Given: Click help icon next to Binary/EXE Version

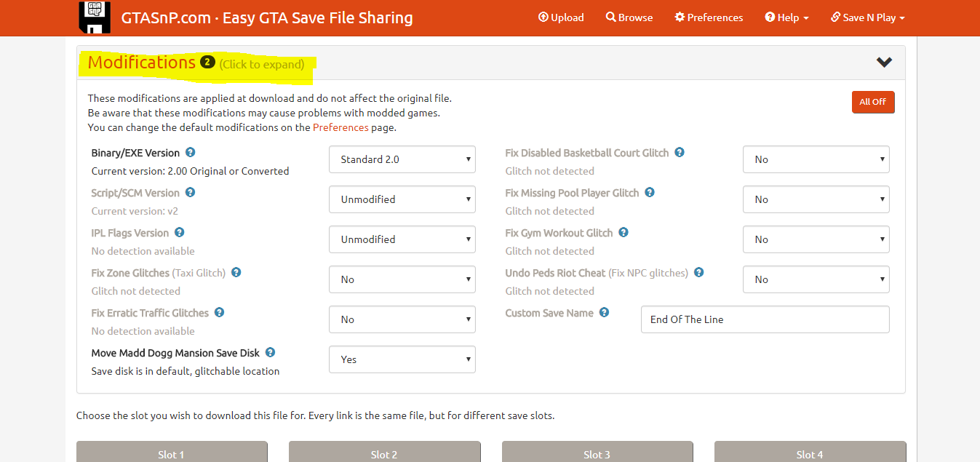Looking at the screenshot, I should [x=191, y=153].
